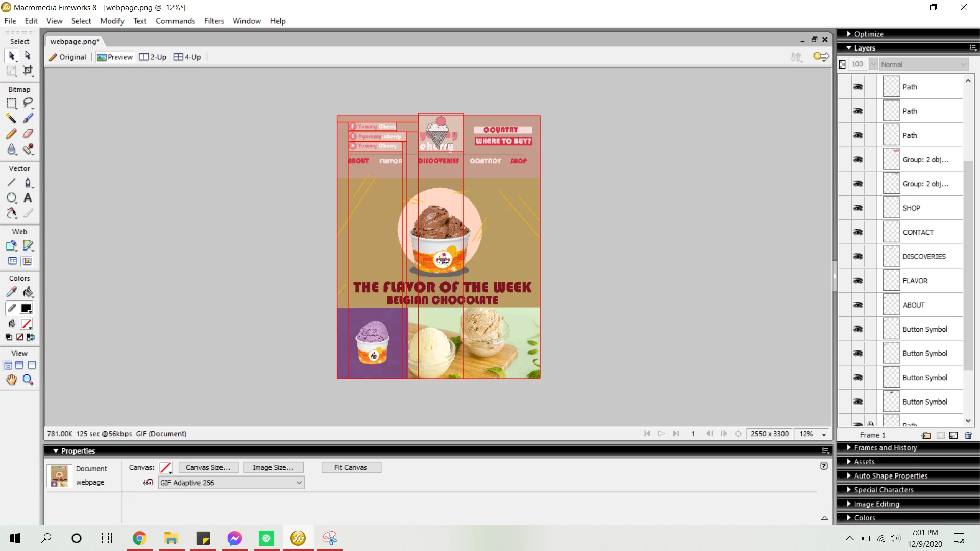
Task: Open the Modify menu
Action: pyautogui.click(x=112, y=21)
